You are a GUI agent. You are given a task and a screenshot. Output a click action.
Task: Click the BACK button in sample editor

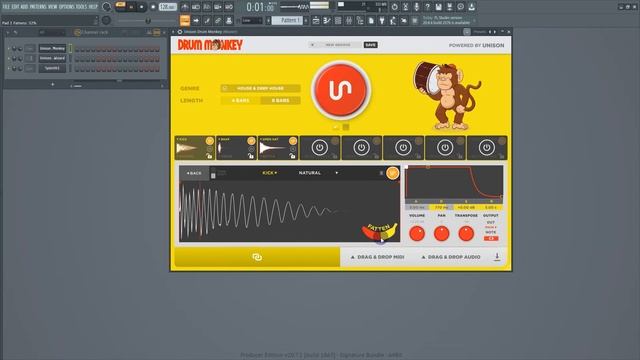click(194, 173)
